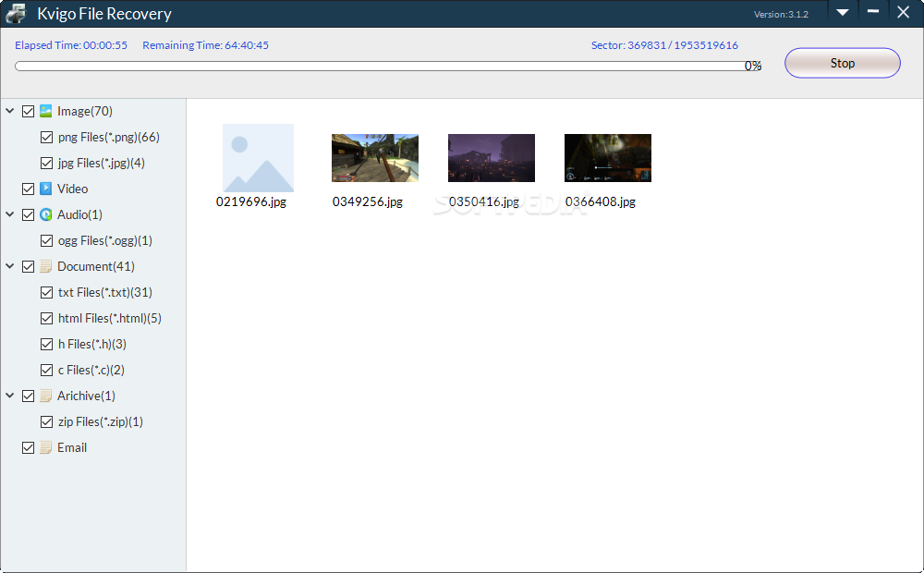Select the 0350416.jpg image thumbnail
Screen dimensions: 924x573
[x=492, y=158]
